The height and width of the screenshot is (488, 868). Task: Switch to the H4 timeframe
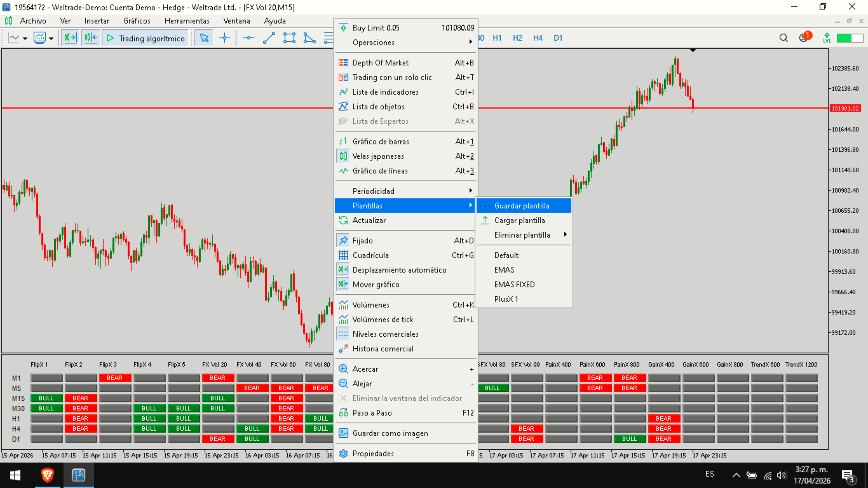tap(538, 38)
